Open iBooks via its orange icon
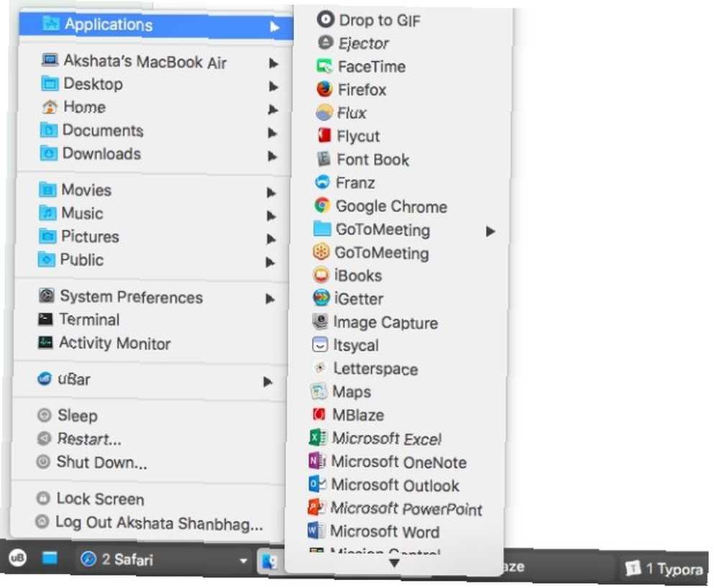Viewport: 719px width, 588px height. (321, 275)
